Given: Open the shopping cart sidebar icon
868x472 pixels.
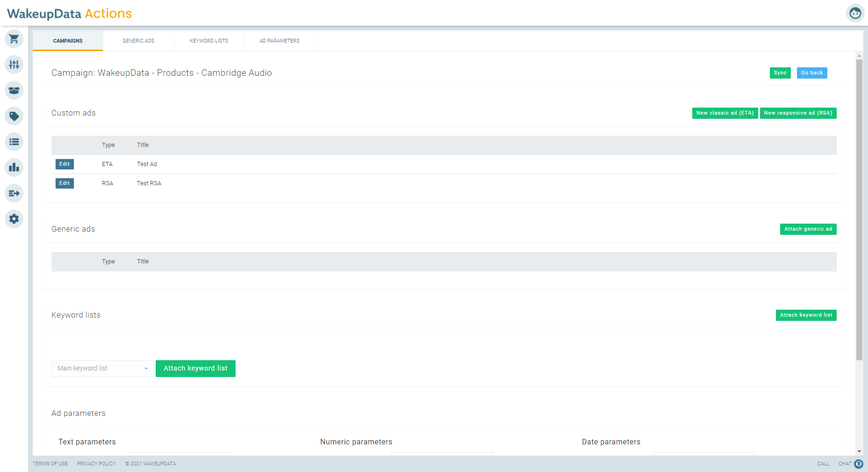Looking at the screenshot, I should (14, 39).
